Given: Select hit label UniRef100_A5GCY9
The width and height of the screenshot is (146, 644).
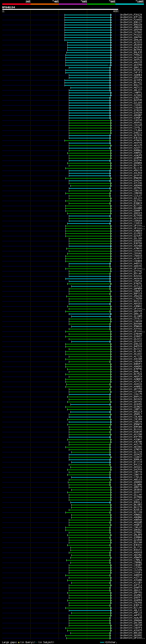Looking at the screenshot, I should [131, 170].
